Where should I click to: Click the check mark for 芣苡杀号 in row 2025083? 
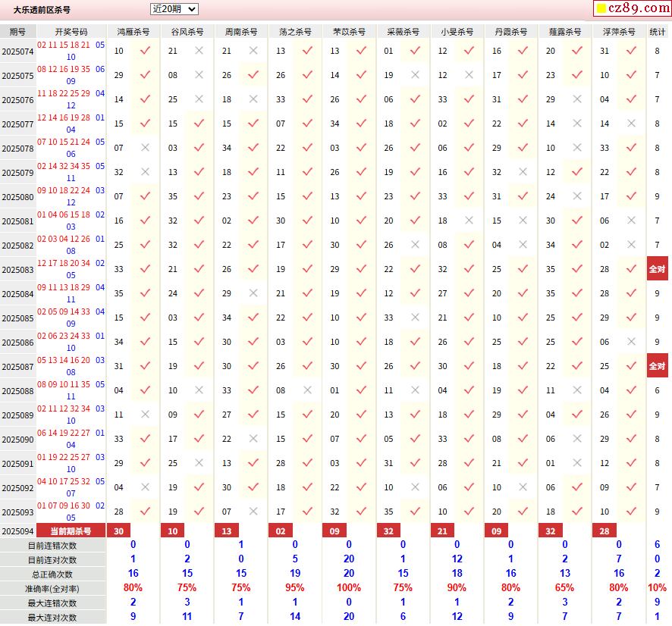coord(361,269)
